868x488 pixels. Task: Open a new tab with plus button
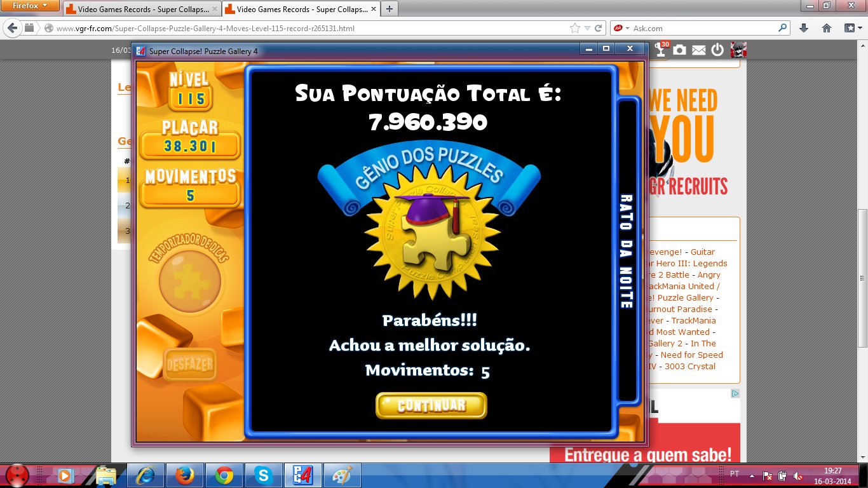coord(389,9)
